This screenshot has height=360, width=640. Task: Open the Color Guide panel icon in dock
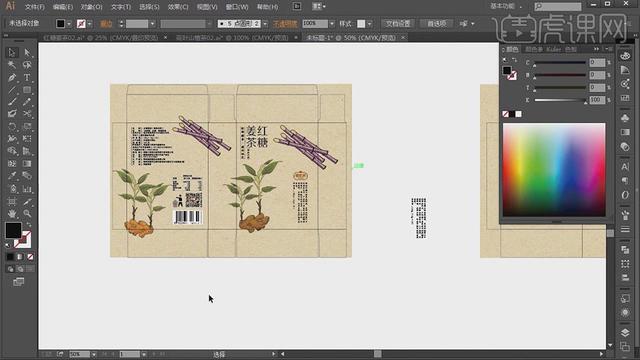pos(625,69)
